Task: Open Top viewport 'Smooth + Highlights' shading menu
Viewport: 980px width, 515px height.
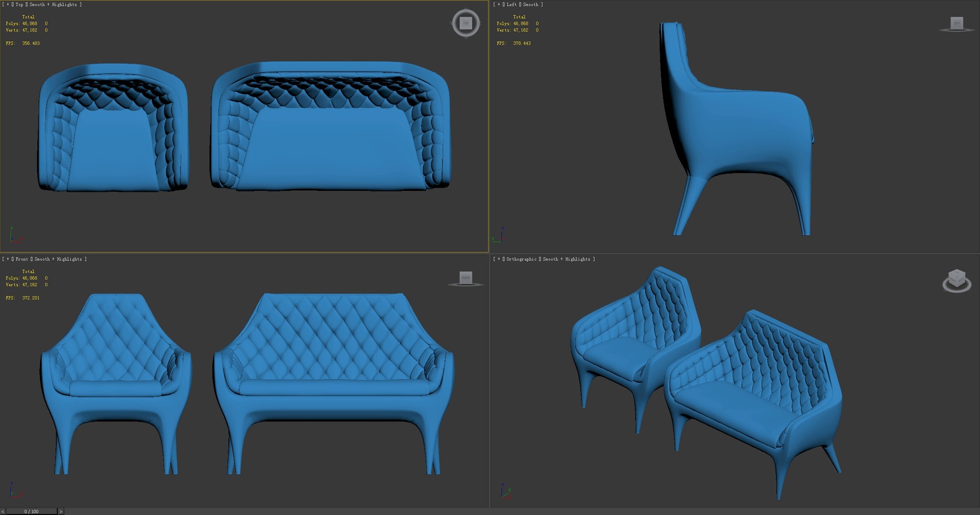Action: (53, 5)
